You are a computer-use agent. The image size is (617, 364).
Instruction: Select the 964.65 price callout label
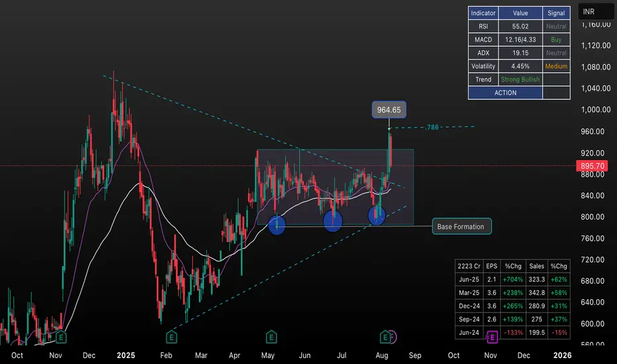(389, 110)
